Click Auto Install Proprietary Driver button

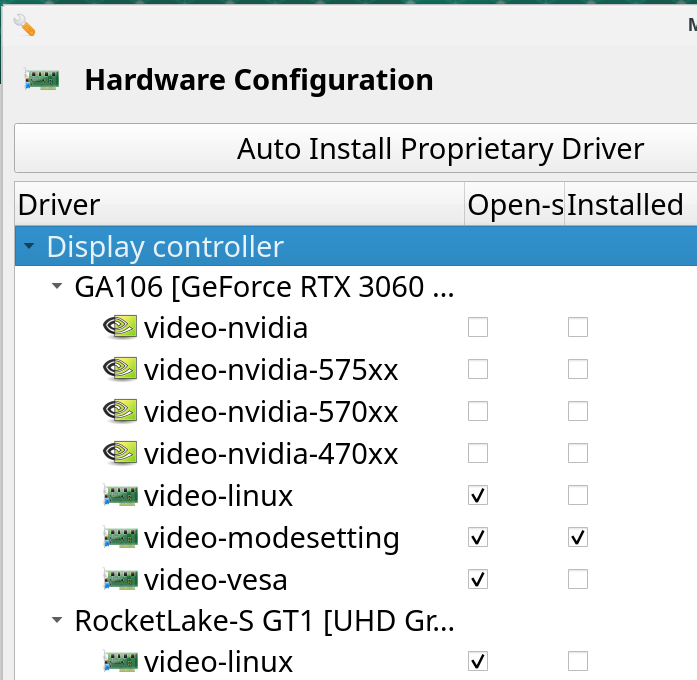tap(440, 149)
